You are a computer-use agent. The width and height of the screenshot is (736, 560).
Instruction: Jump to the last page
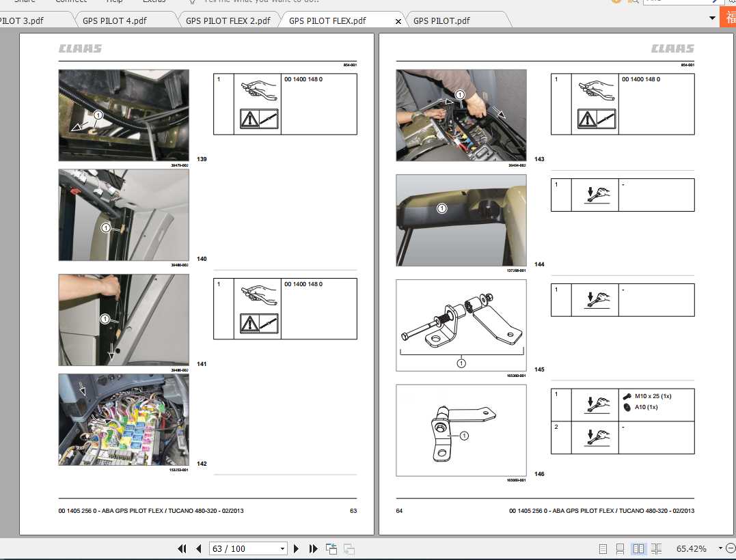pos(313,548)
